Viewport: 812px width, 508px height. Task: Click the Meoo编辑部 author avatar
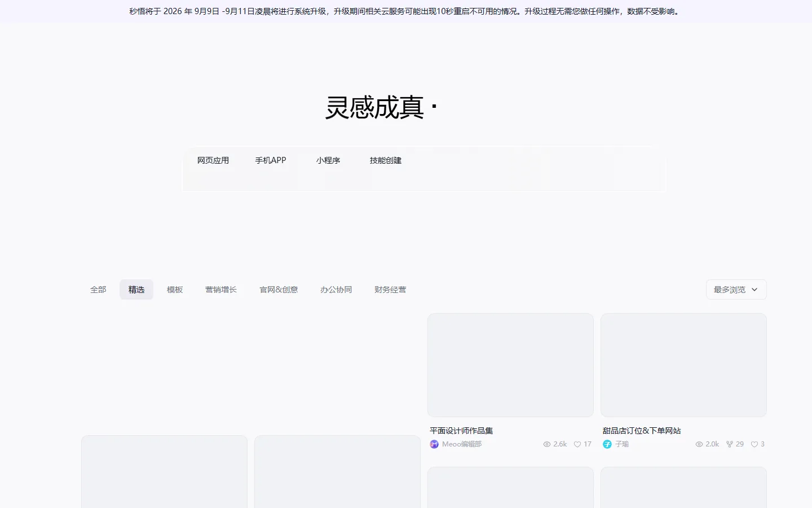[x=434, y=444]
